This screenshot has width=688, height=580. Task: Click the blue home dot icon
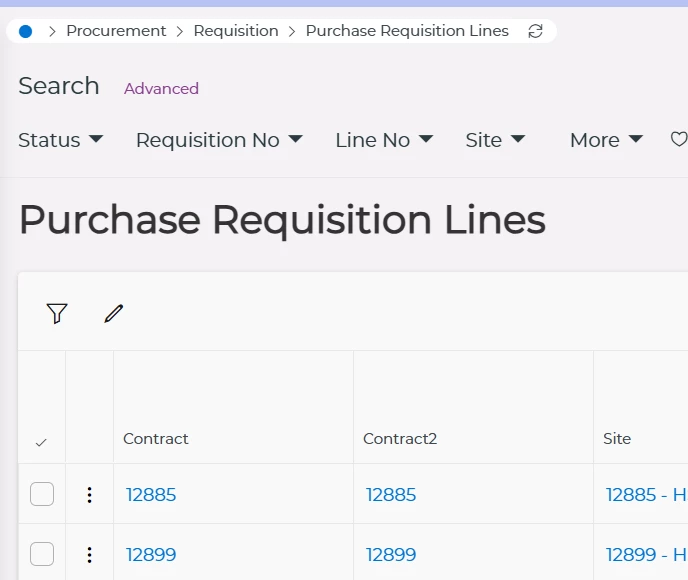tap(26, 31)
